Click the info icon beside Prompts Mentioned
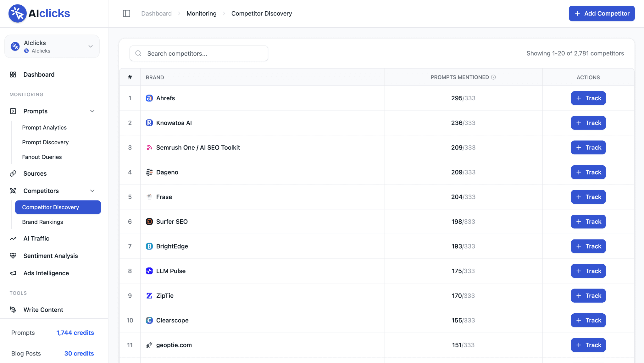The height and width of the screenshot is (363, 644). [493, 77]
